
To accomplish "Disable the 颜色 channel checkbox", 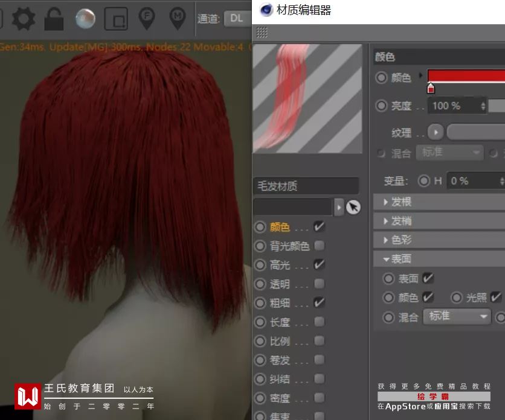I will [x=319, y=226].
